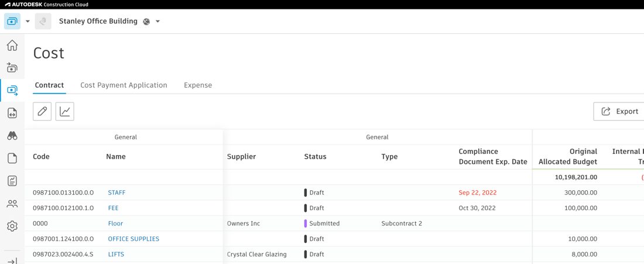Screen dimensions: 644x264
Task: Open the Budget icon in the sidebar
Action: coord(12,68)
